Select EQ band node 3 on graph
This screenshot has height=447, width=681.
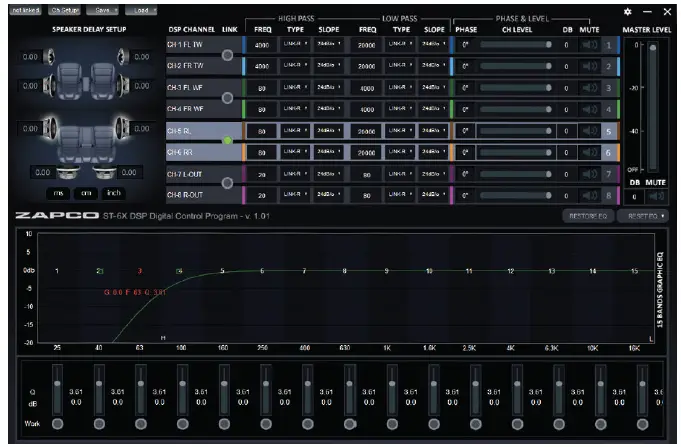tap(139, 271)
